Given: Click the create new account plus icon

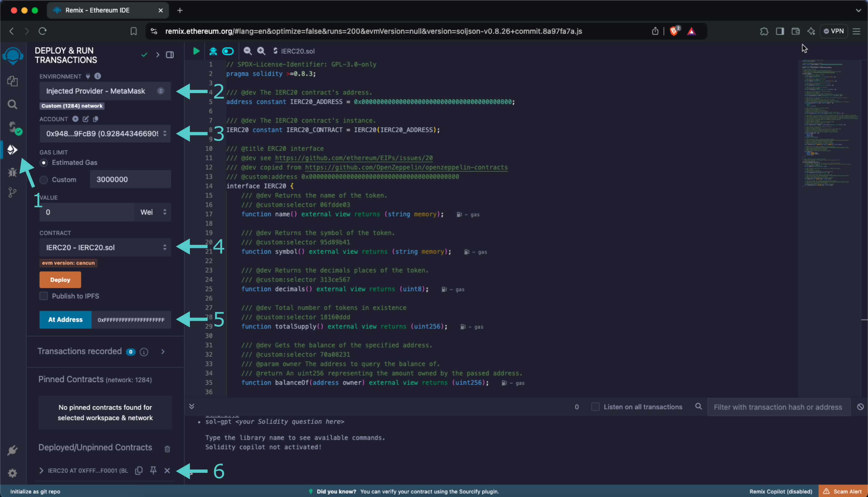Looking at the screenshot, I should 75,119.
